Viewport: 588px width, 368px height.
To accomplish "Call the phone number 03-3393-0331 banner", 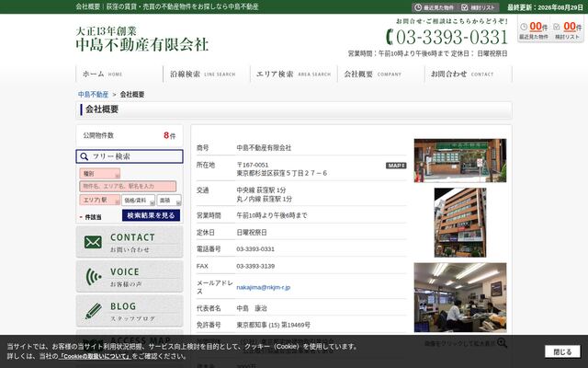I will click(447, 37).
